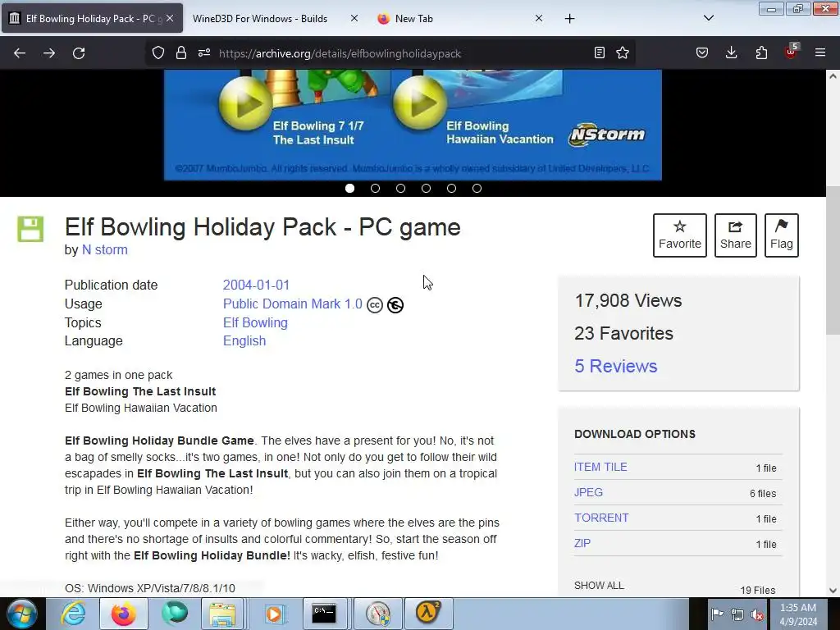Switch to the New Tab tab

point(461,18)
